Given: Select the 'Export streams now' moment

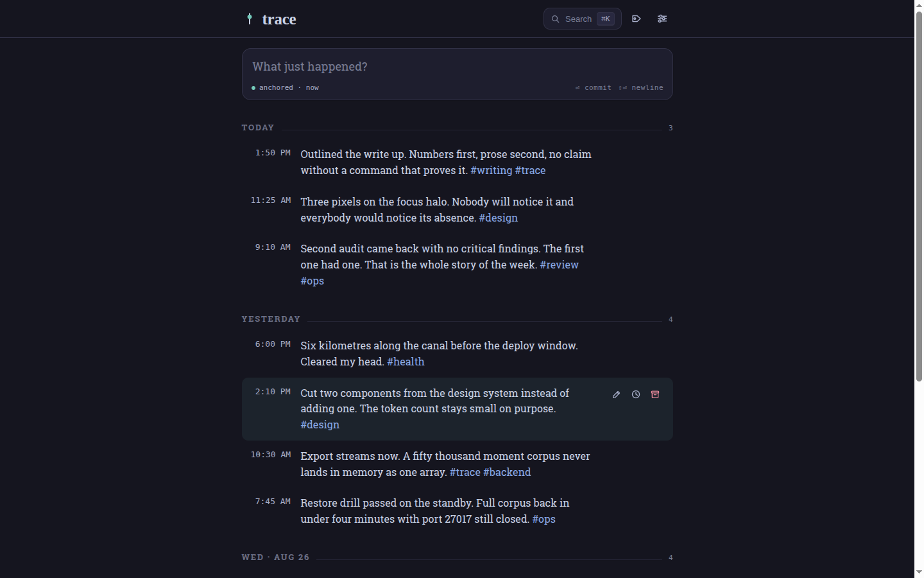Looking at the screenshot, I should click(445, 464).
